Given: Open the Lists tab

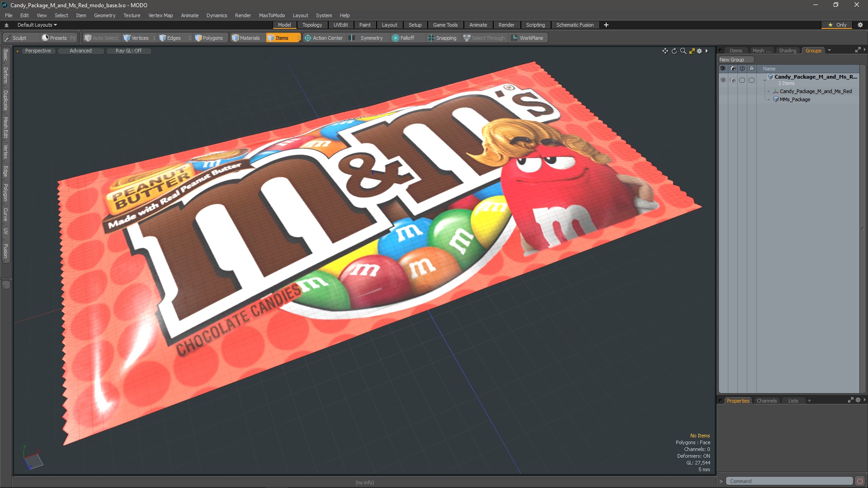Looking at the screenshot, I should point(793,401).
